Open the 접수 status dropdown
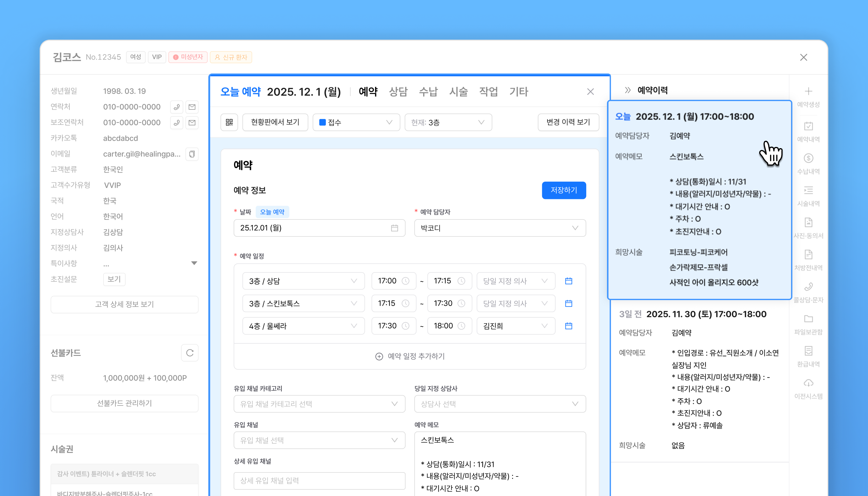This screenshot has width=868, height=496. 356,122
